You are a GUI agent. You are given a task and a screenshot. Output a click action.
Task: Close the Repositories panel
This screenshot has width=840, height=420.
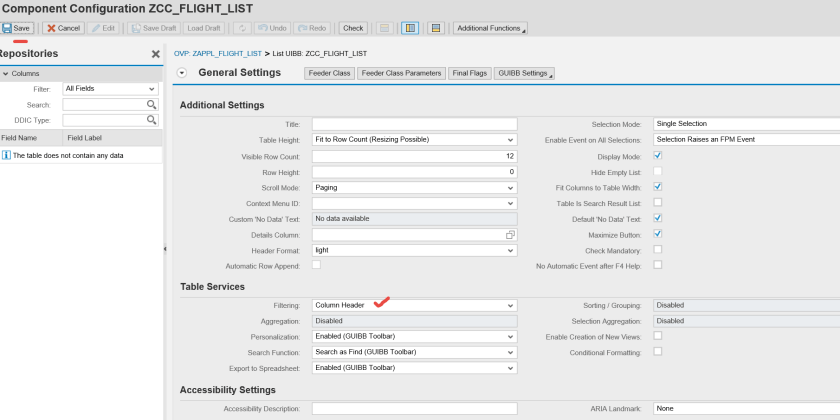[155, 54]
